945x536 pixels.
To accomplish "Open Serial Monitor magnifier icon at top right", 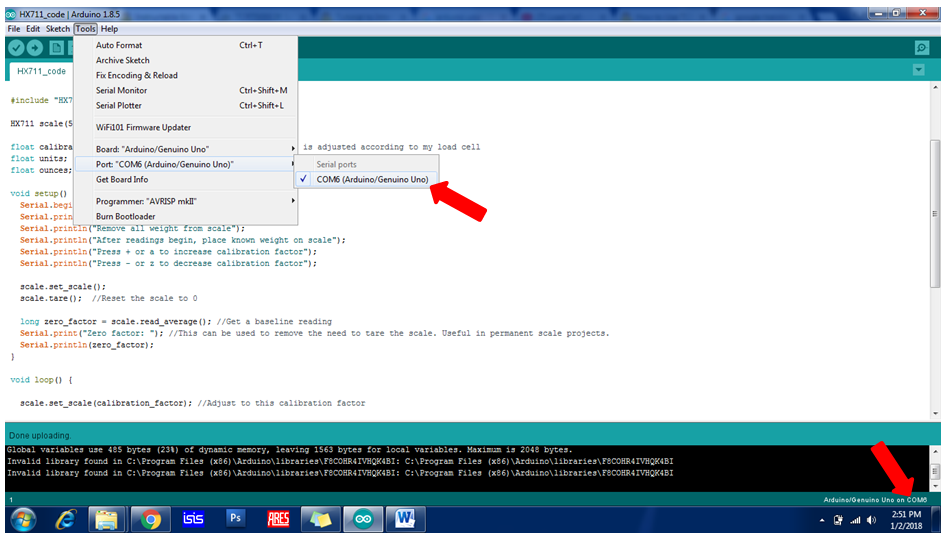I will [x=921, y=48].
